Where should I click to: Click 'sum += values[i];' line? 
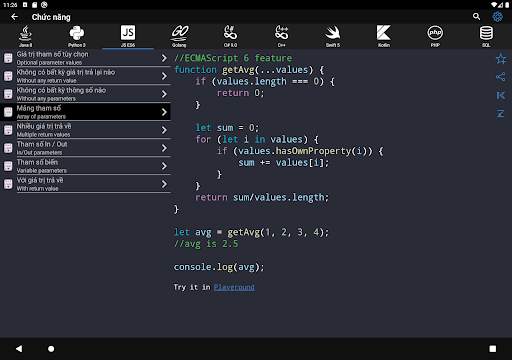283,163
